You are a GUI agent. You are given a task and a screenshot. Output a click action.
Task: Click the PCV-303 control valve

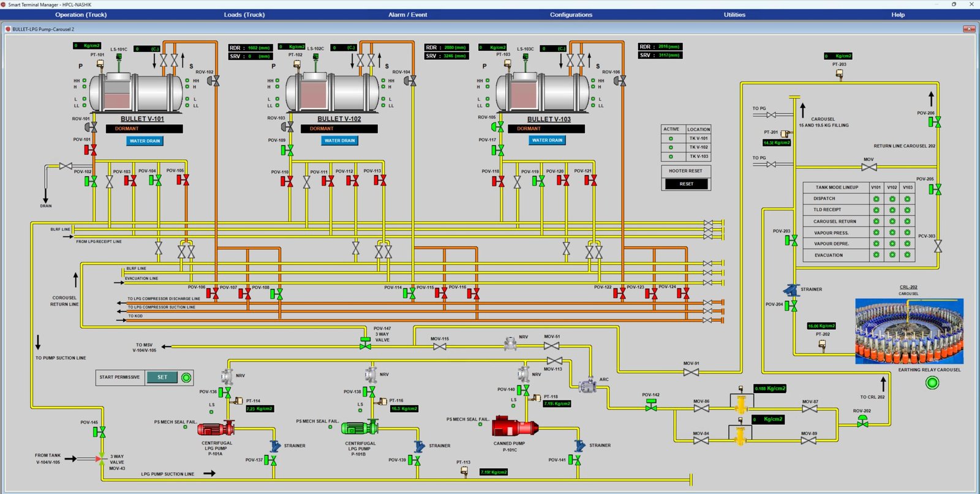point(937,246)
